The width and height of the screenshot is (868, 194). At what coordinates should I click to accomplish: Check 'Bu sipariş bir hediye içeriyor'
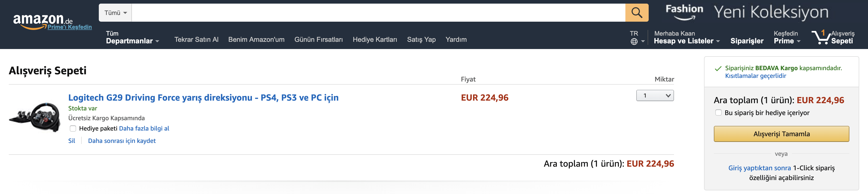click(x=718, y=113)
